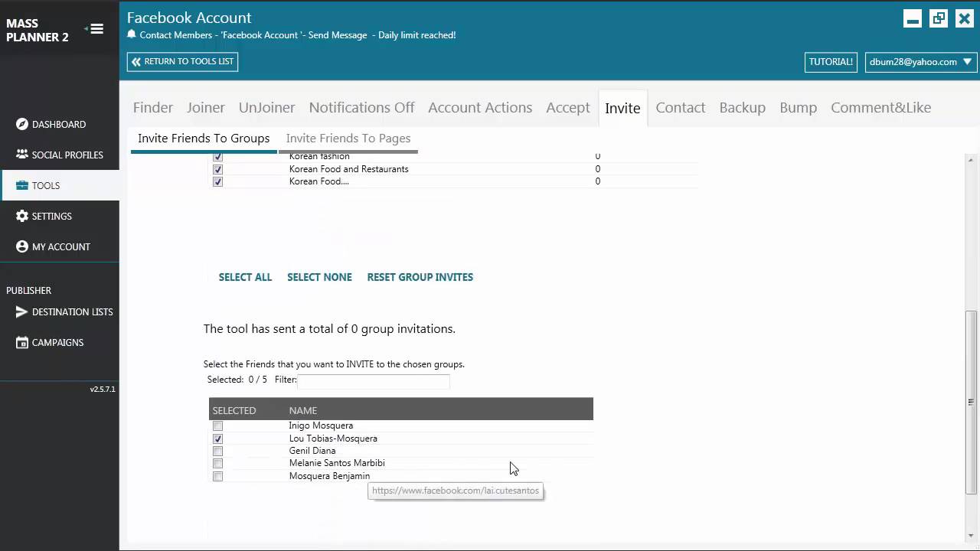Click scrollbar down arrow
This screenshot has width=980, height=551.
pos(971,535)
